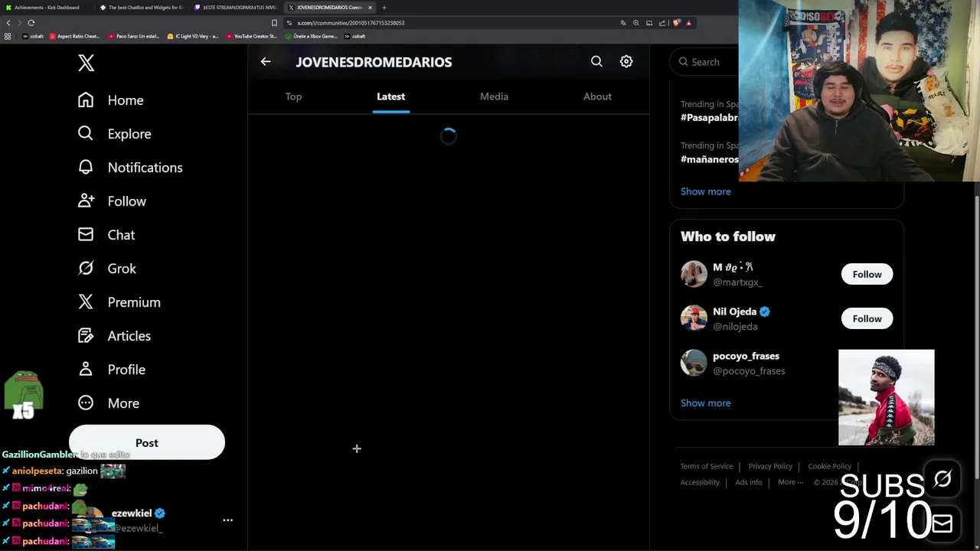Open account options next to ezewkiel
Screen dimensions: 980x551
[x=227, y=520]
